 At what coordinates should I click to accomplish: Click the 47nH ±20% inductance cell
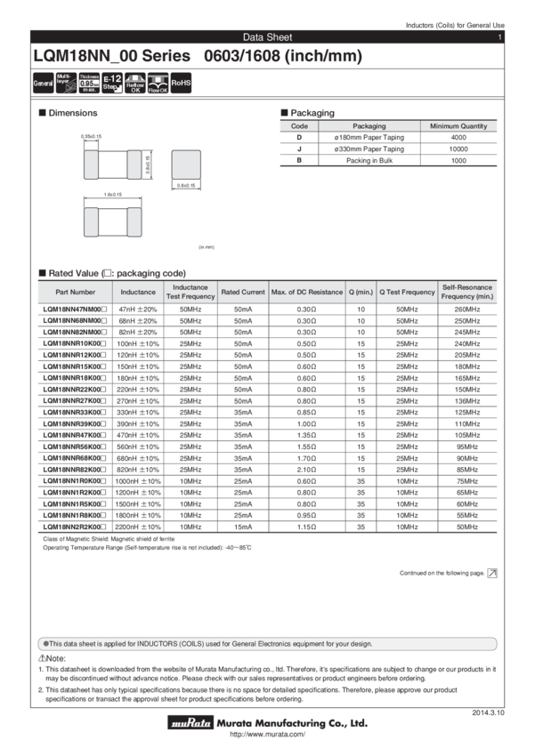(138, 310)
